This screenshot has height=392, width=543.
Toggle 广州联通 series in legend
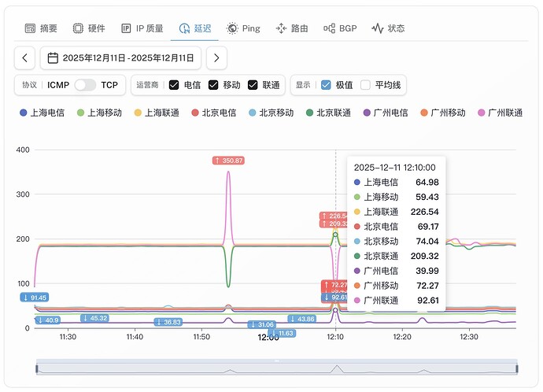[500, 113]
